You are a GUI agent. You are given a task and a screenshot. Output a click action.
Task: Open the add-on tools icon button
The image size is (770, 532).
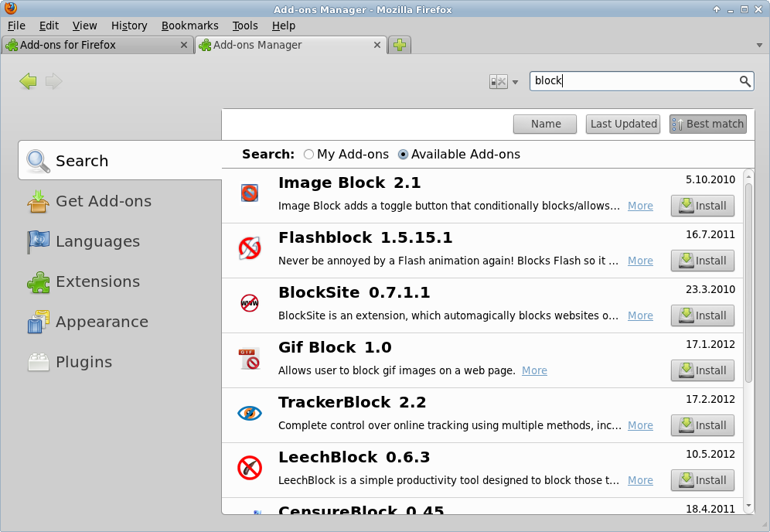point(498,81)
